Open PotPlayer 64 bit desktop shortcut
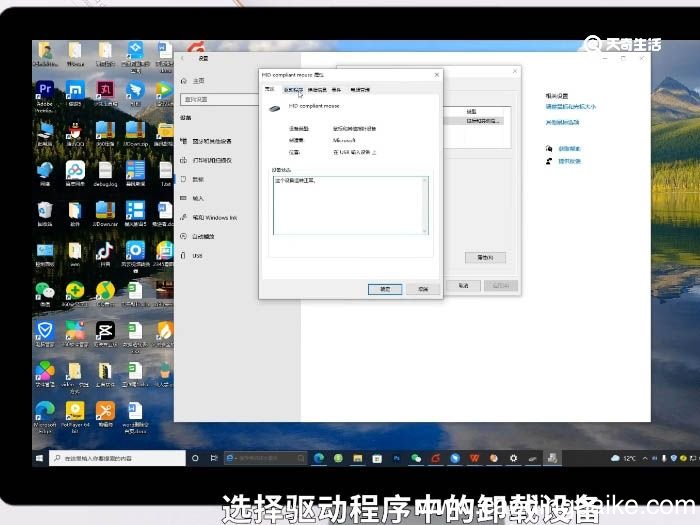The image size is (700, 525). (x=75, y=417)
